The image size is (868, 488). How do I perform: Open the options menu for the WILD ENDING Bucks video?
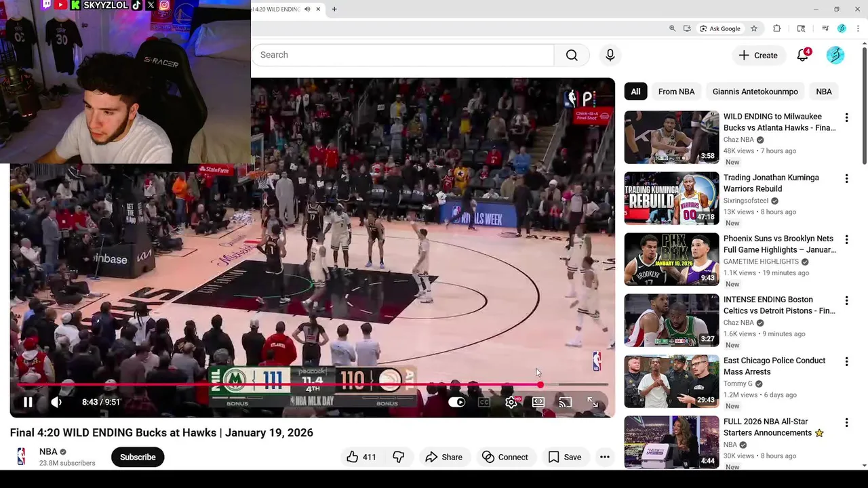[x=846, y=118]
